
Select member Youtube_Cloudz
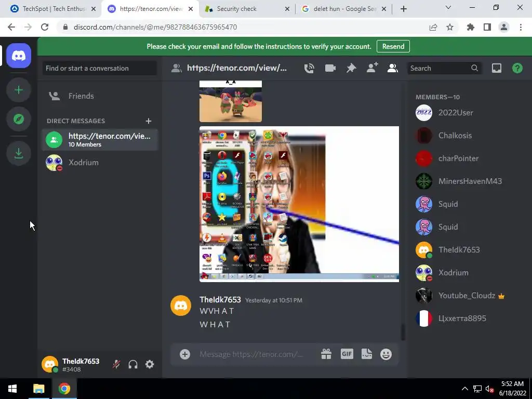click(x=469, y=296)
